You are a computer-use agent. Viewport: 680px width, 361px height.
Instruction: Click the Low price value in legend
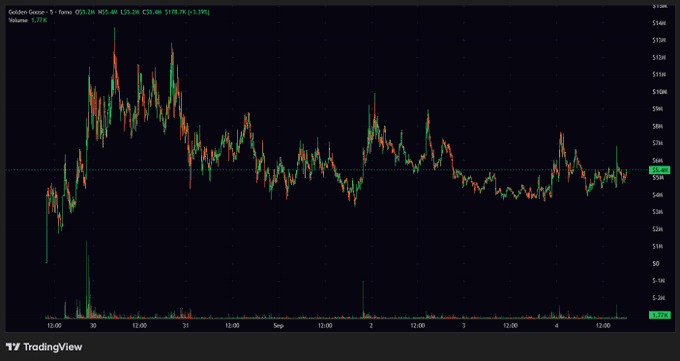pos(131,12)
